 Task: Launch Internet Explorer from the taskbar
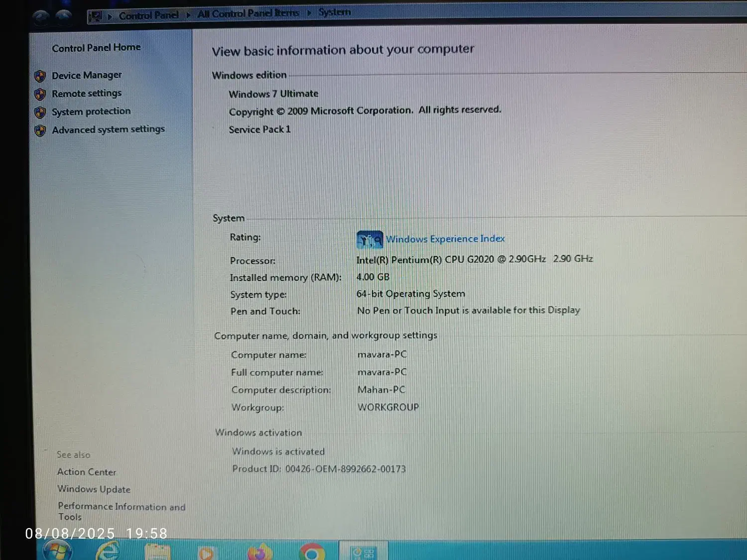[x=109, y=552]
